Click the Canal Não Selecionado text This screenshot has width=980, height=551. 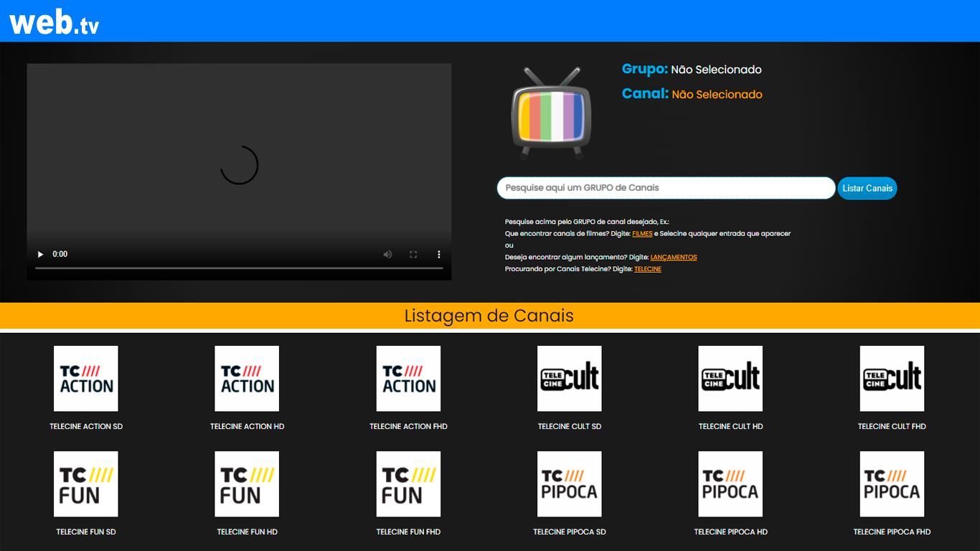692,94
